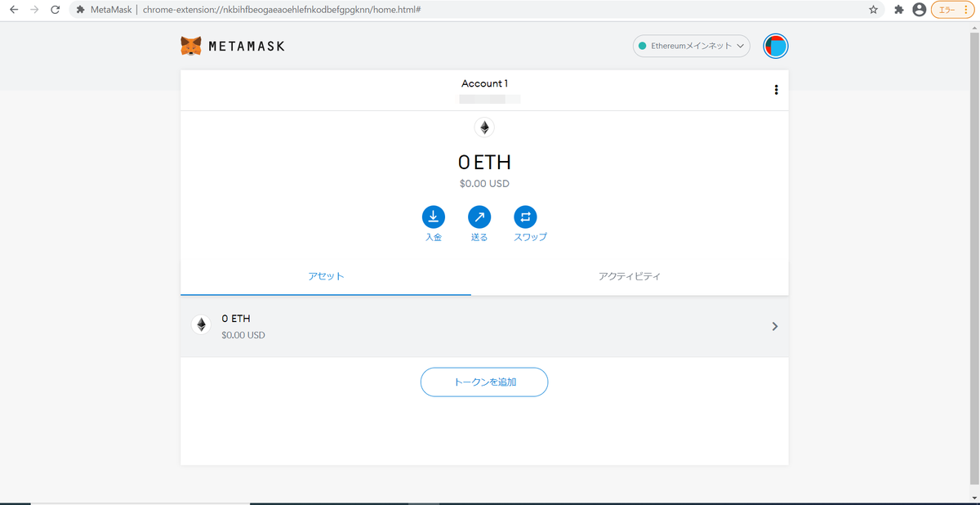Click the スワップ swap icon
The height and width of the screenshot is (505, 980).
pyautogui.click(x=525, y=217)
